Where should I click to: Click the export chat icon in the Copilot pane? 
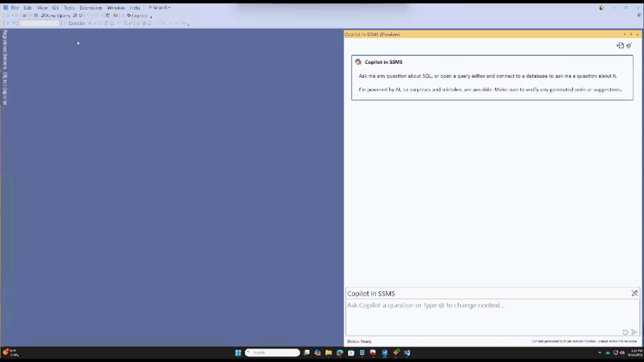coord(620,46)
